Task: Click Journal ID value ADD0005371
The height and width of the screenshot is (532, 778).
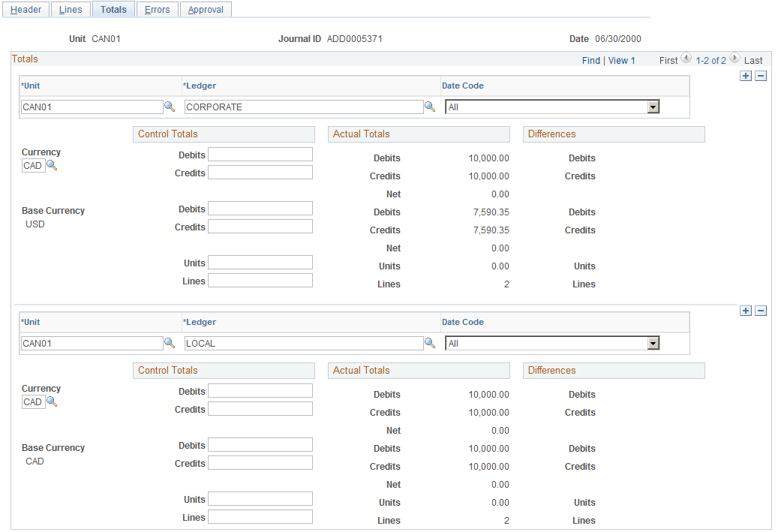Action: [x=355, y=39]
